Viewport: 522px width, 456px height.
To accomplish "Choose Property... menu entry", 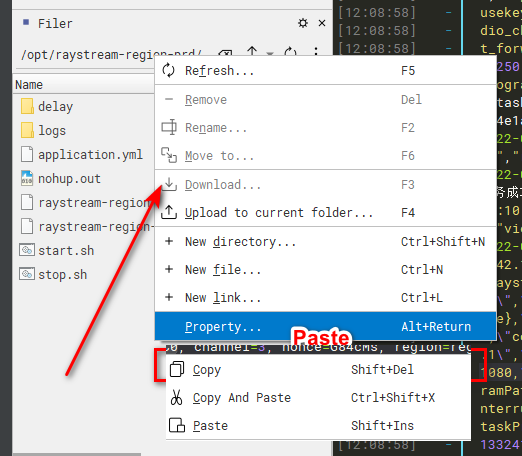I will [x=325, y=326].
